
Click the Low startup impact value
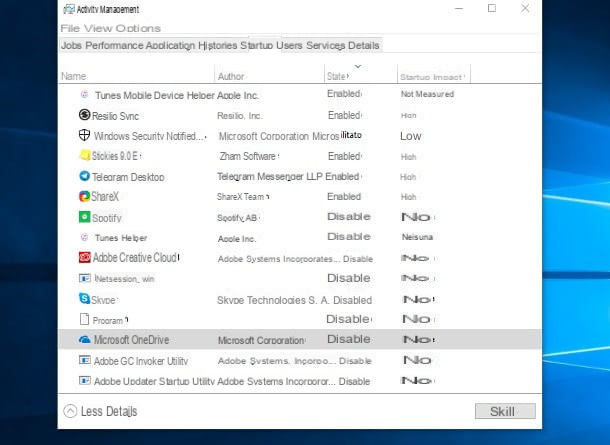(411, 136)
